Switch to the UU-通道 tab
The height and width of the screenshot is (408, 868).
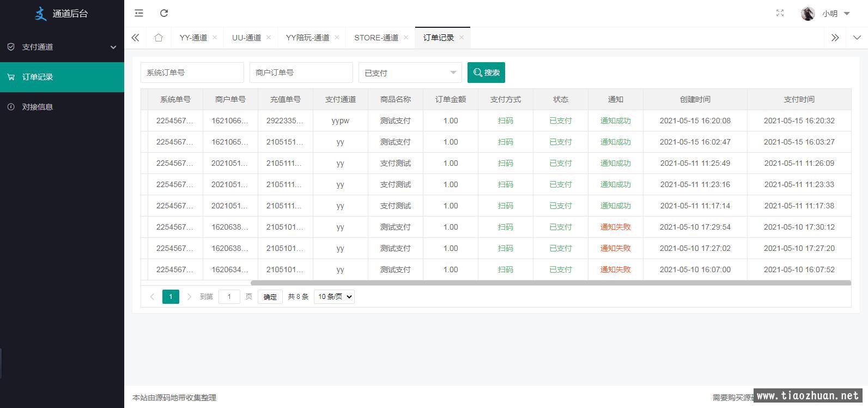[246, 38]
